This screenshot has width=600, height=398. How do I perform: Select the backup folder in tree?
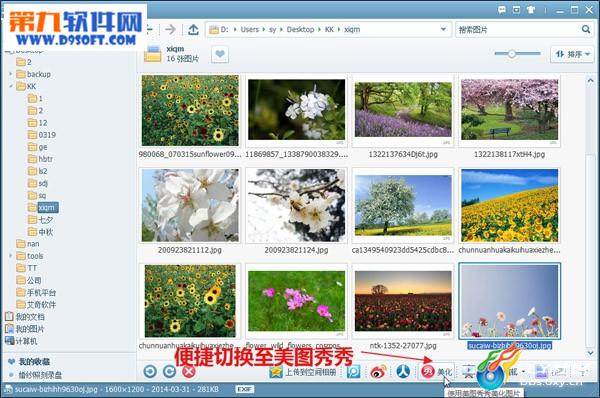coord(33,74)
